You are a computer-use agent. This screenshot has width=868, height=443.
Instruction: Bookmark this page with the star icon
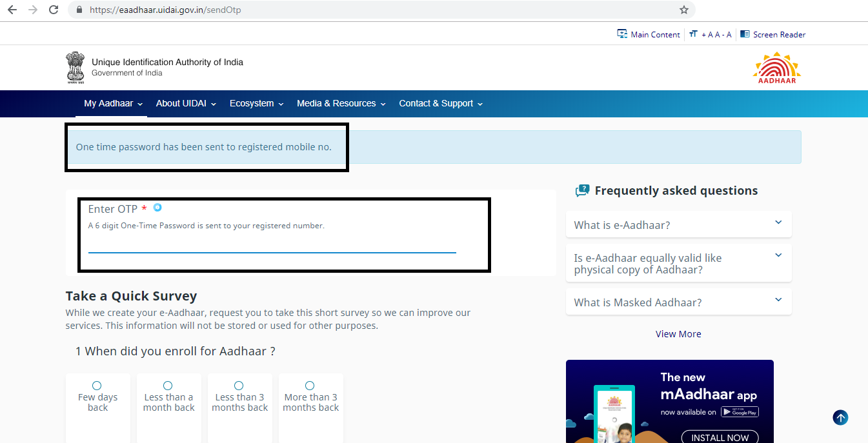click(x=684, y=10)
